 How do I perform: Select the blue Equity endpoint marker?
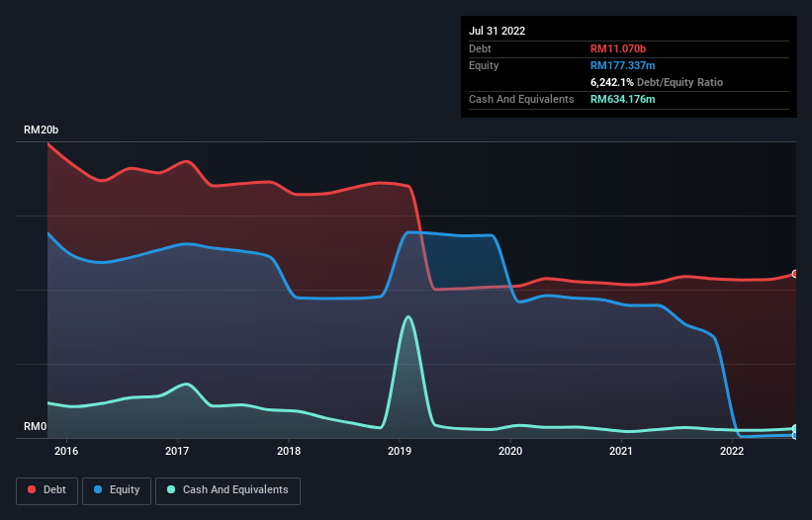point(795,436)
